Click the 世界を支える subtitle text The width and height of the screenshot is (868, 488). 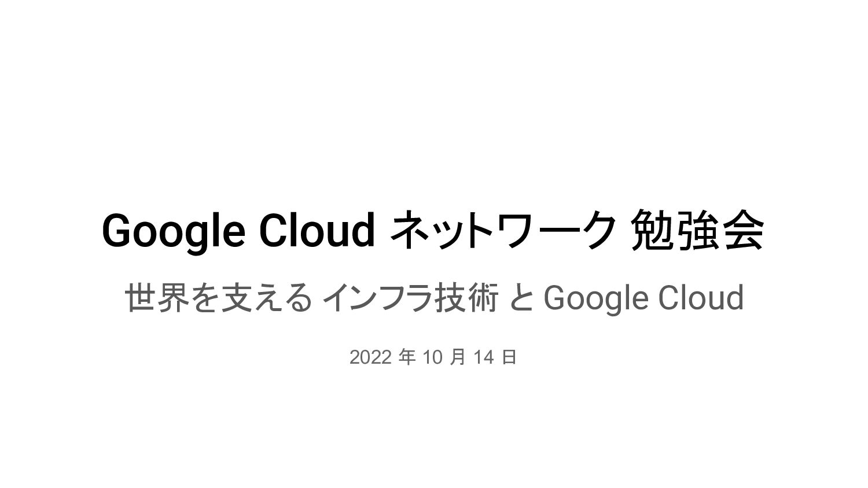pyautogui.click(x=218, y=298)
